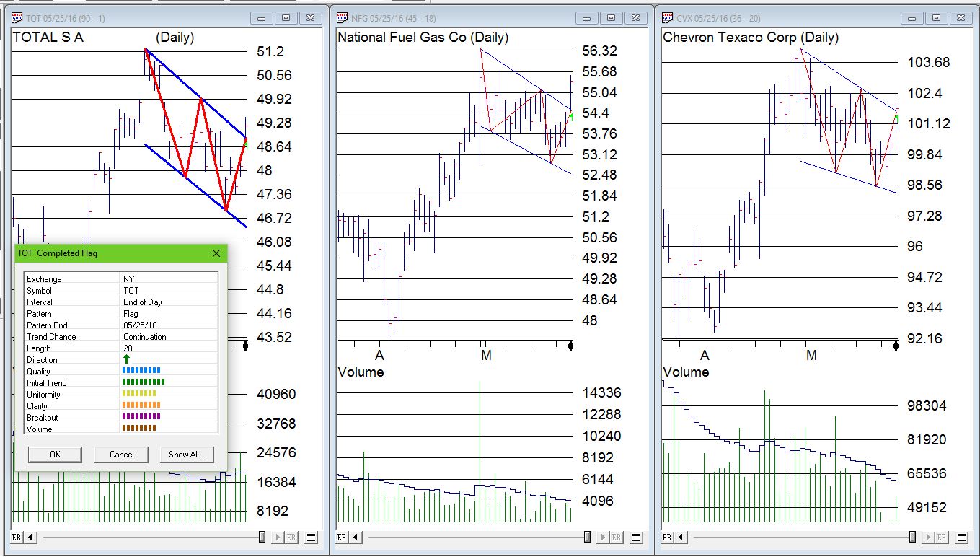Restore the NFG chart window

[612, 18]
